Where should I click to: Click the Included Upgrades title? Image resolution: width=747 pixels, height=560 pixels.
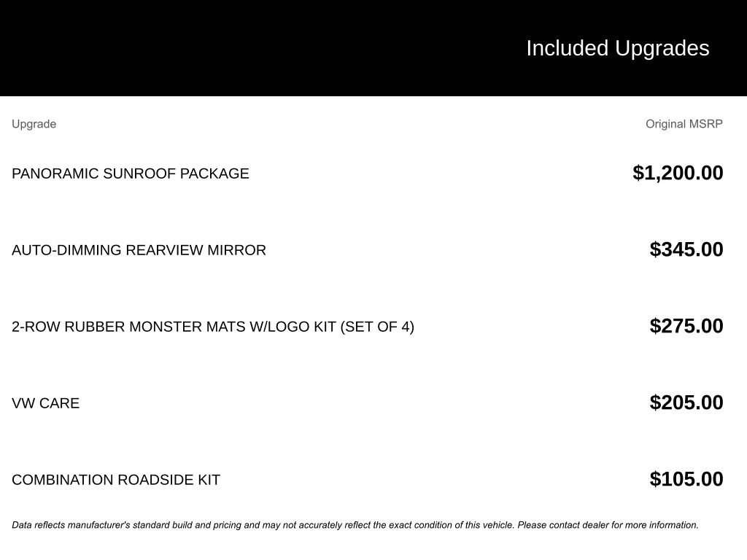(x=617, y=48)
